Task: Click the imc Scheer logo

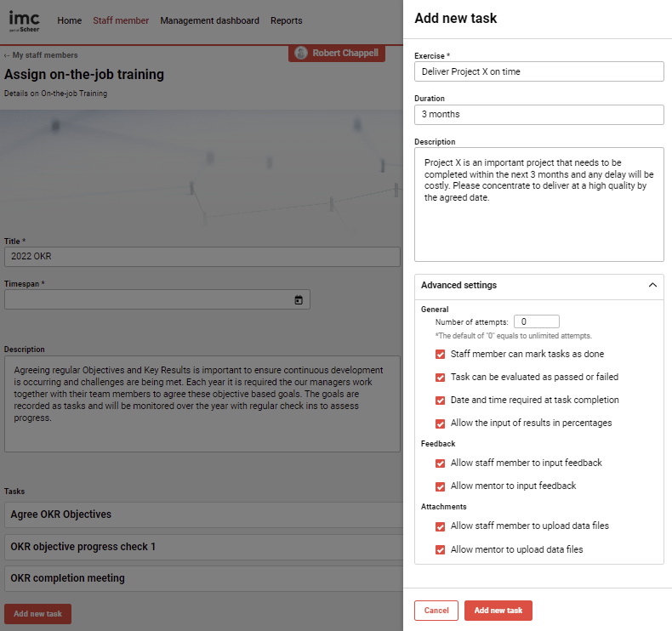Action: click(x=24, y=21)
